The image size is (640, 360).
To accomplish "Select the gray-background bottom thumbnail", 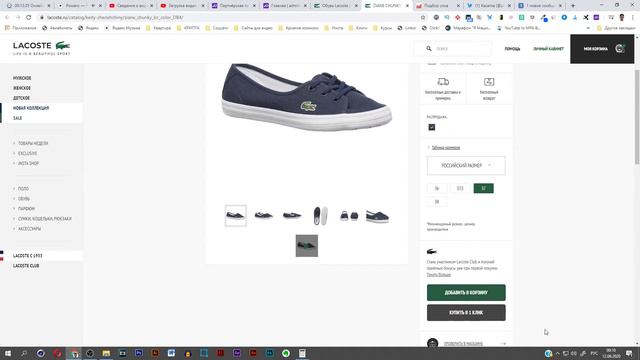I will (307, 246).
